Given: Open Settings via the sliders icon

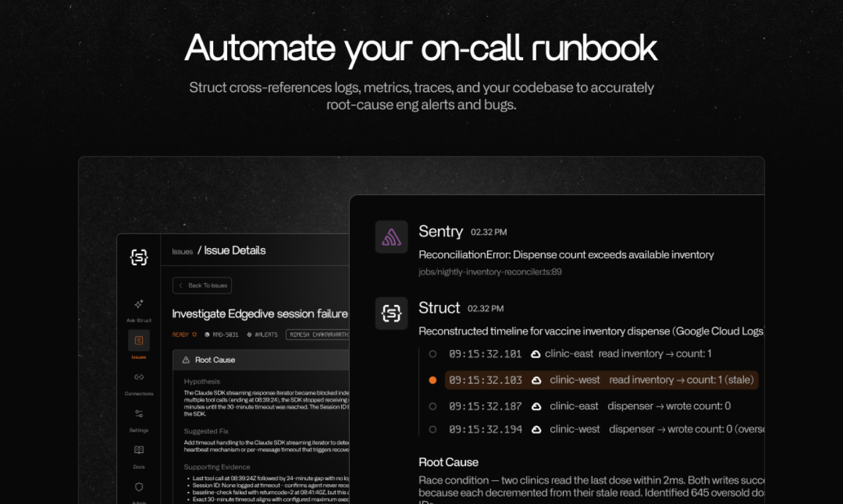Looking at the screenshot, I should 139,413.
